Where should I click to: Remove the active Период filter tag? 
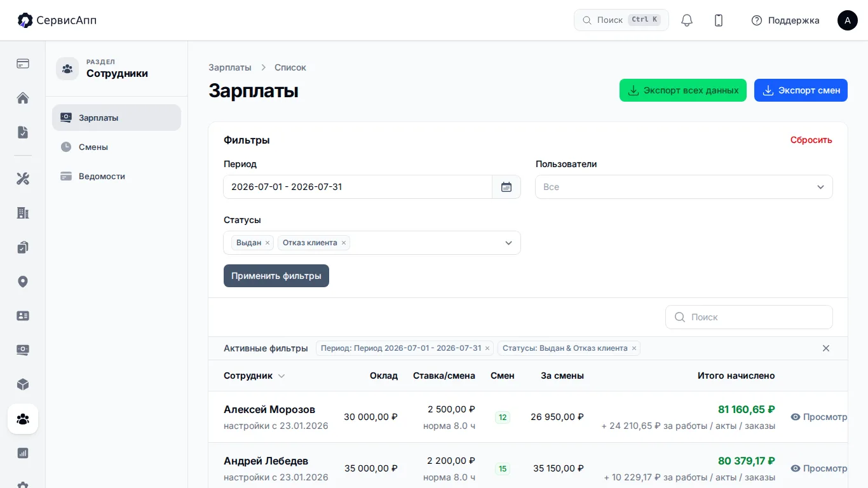[x=487, y=348]
